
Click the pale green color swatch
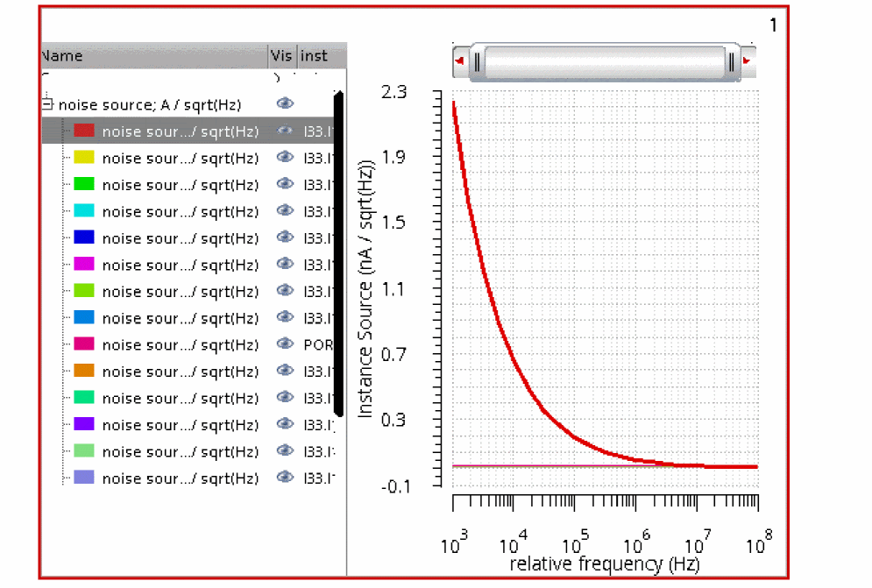pos(84,451)
